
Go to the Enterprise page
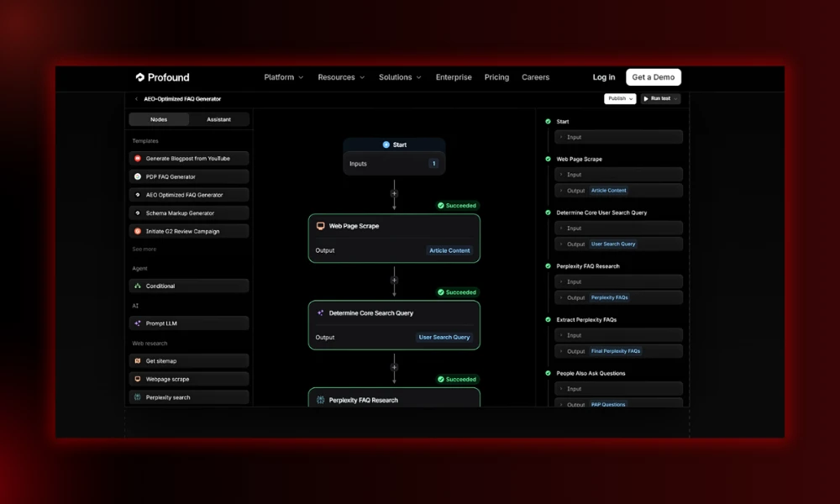click(x=454, y=77)
